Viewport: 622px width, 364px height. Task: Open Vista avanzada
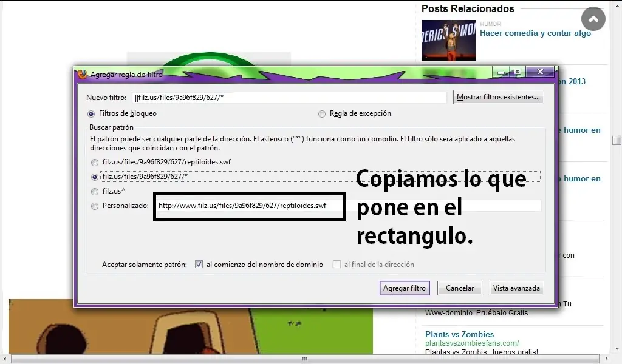(x=516, y=288)
